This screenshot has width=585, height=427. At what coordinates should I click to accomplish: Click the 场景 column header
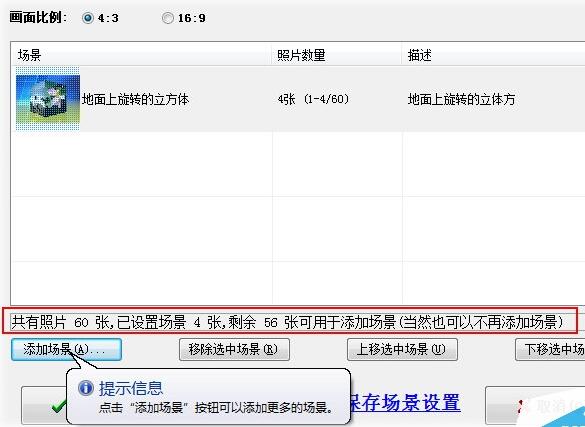tap(141, 55)
